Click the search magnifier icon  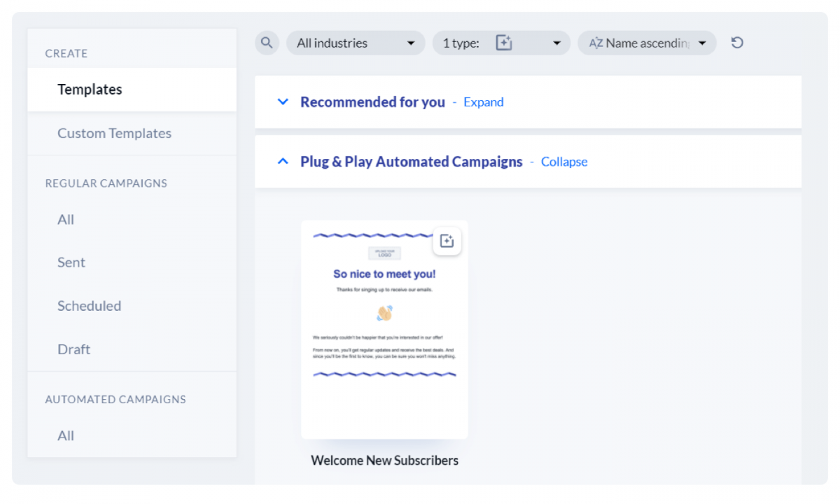coord(267,43)
